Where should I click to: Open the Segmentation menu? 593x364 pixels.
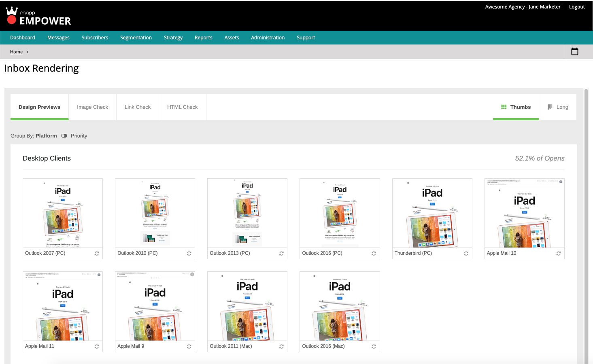136,38
